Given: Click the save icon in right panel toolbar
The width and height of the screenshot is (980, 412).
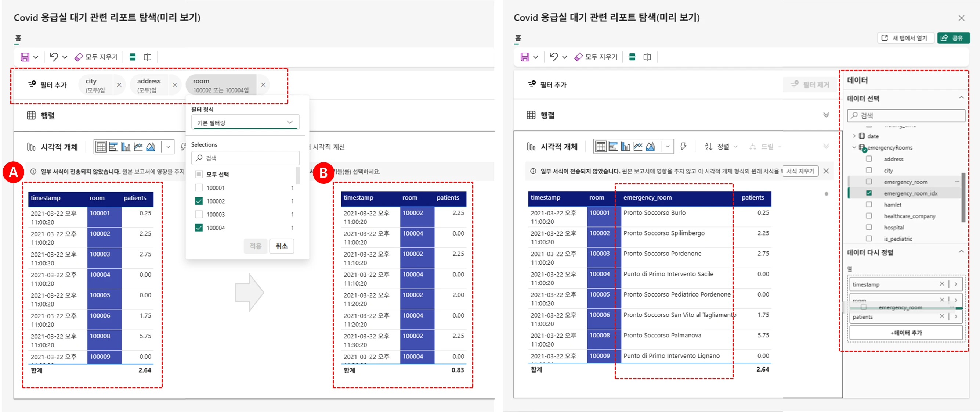Looking at the screenshot, I should [x=525, y=57].
